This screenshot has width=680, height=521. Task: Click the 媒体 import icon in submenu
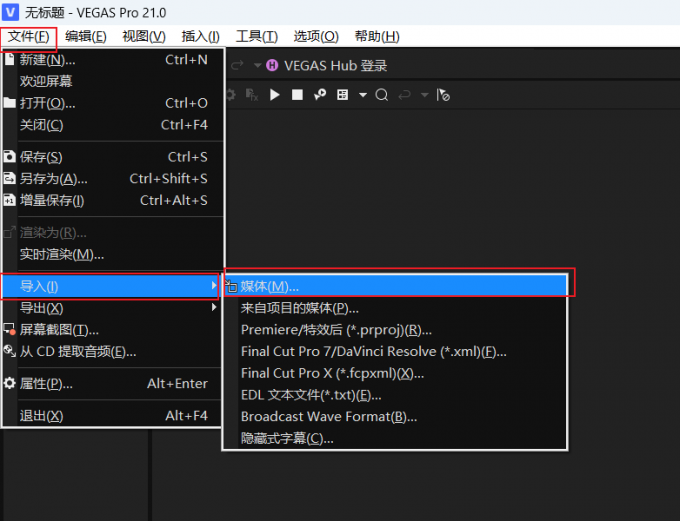[x=232, y=286]
